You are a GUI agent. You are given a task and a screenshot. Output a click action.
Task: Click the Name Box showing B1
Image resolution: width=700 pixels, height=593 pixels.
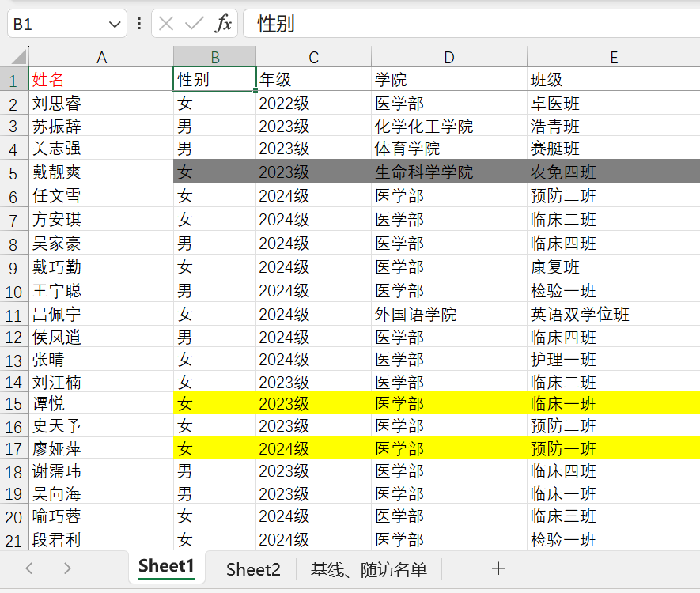tap(55, 25)
